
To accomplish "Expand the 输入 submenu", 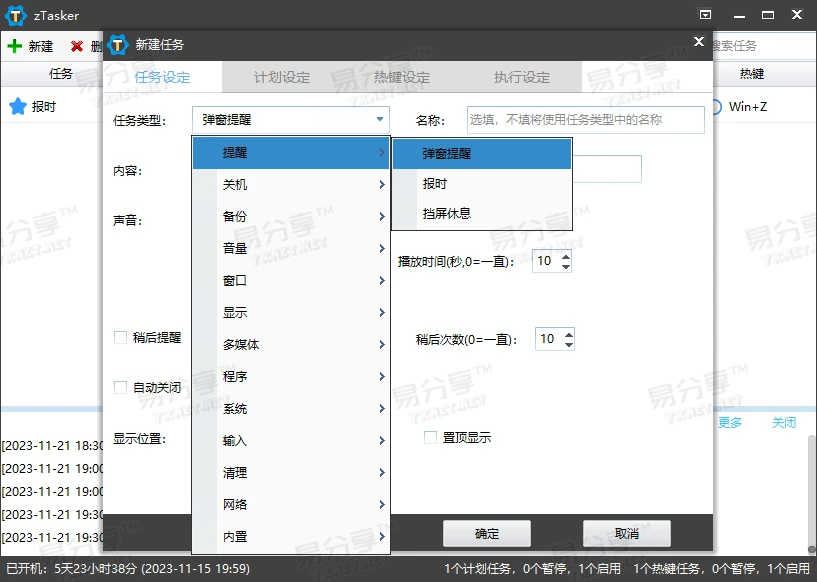I will click(291, 440).
